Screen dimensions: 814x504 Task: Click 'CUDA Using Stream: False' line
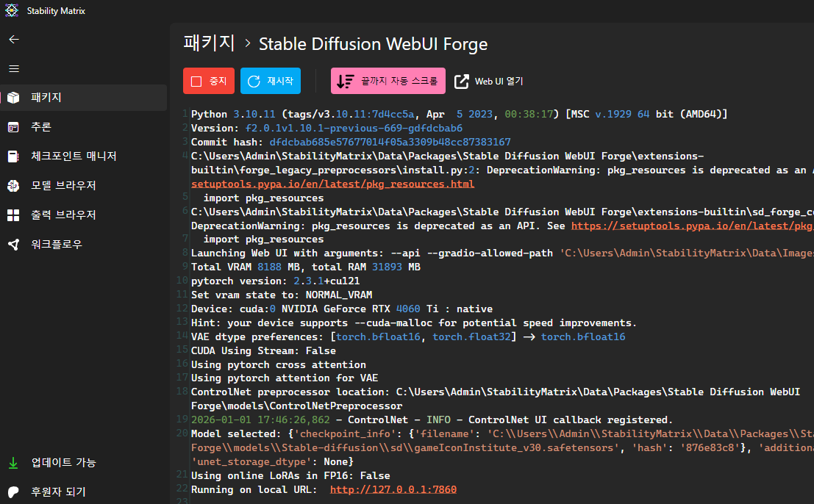[x=263, y=351]
